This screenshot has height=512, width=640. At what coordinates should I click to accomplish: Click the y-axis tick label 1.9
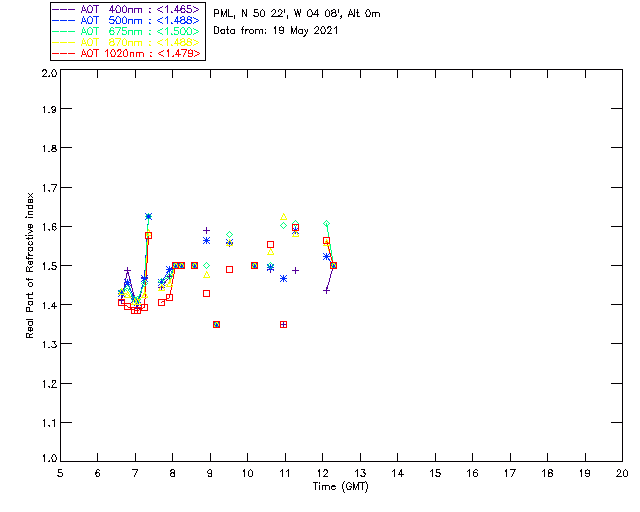point(49,109)
